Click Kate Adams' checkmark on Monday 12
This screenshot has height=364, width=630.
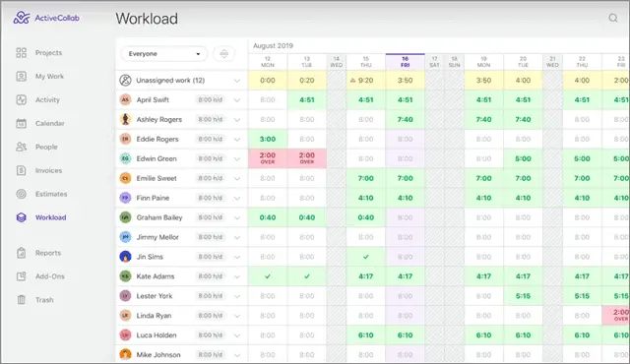(268, 276)
